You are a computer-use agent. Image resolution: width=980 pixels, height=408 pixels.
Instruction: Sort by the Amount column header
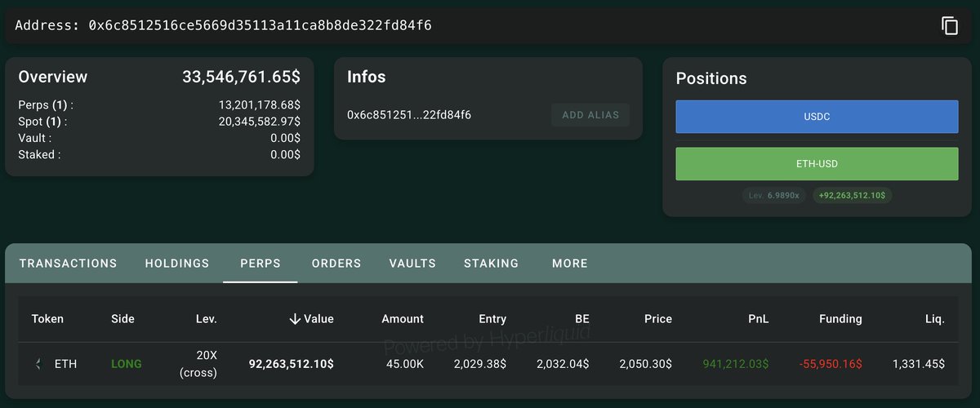tap(403, 319)
